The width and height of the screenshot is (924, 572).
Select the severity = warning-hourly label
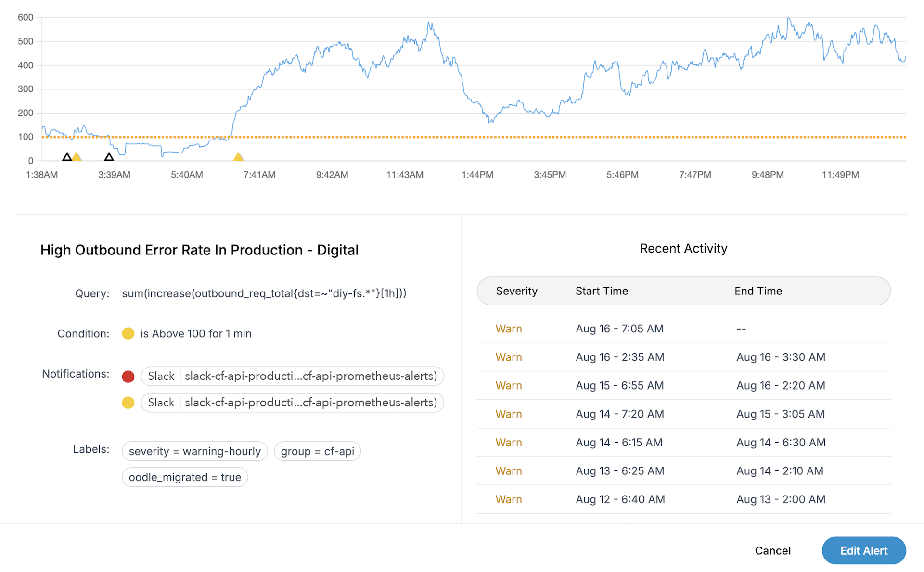point(195,451)
